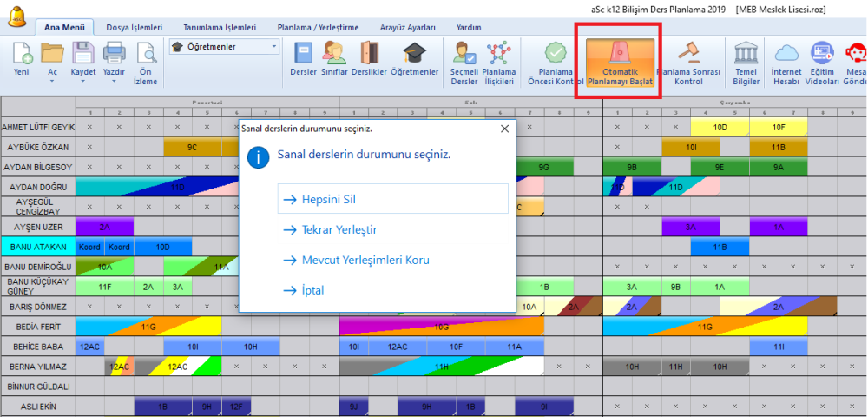Open Temel Bilgiler building icon
This screenshot has height=417, width=868.
[746, 63]
